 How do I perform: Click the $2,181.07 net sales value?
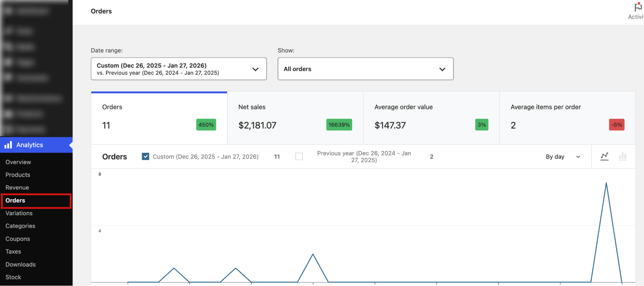[257, 125]
